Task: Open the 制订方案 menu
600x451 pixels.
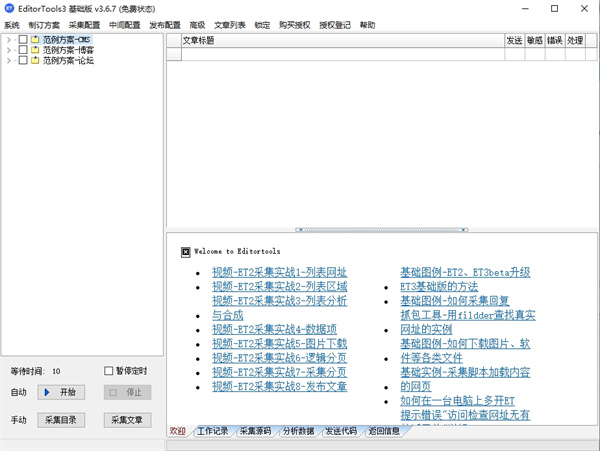Action: [44, 25]
